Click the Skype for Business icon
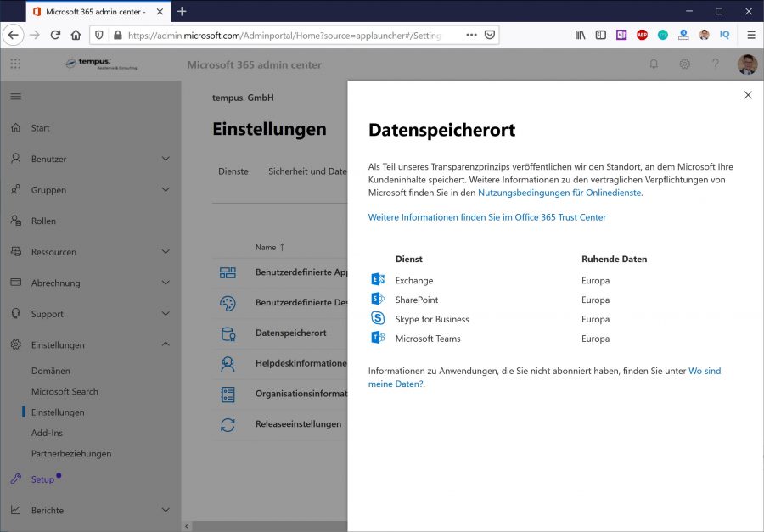 click(378, 318)
